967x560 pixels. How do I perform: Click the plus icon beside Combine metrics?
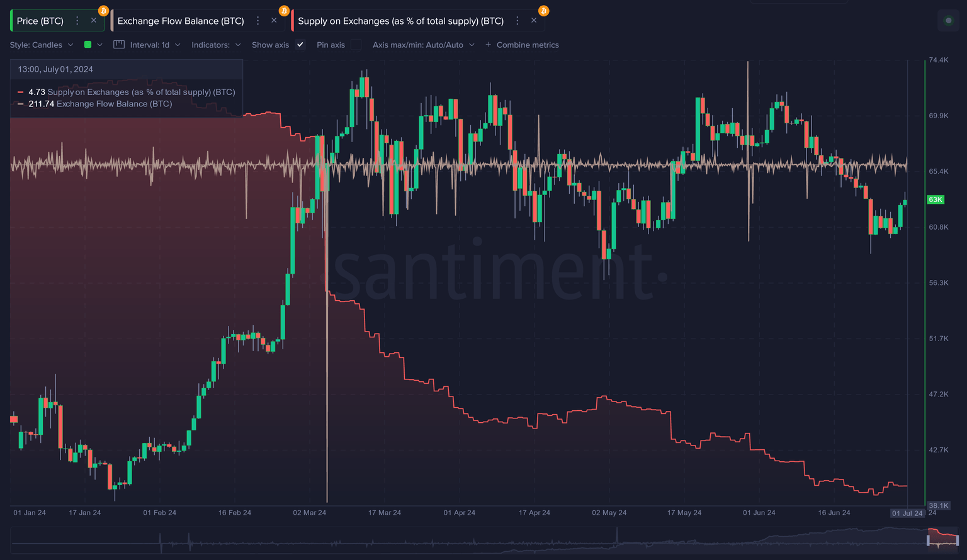pyautogui.click(x=488, y=44)
